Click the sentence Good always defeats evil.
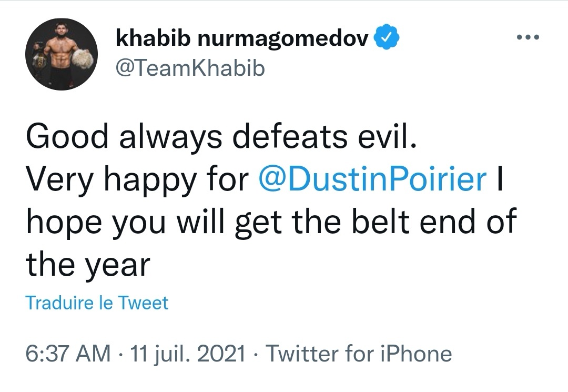568x392 pixels. (x=221, y=137)
